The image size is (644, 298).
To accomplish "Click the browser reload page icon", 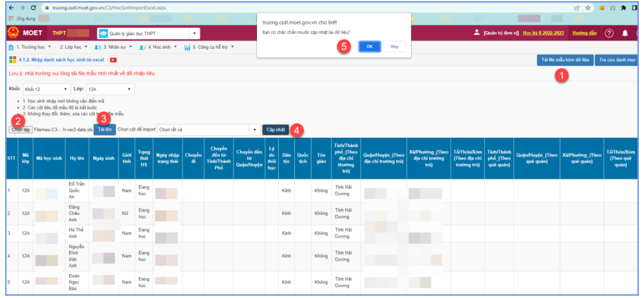I will pos(33,8).
